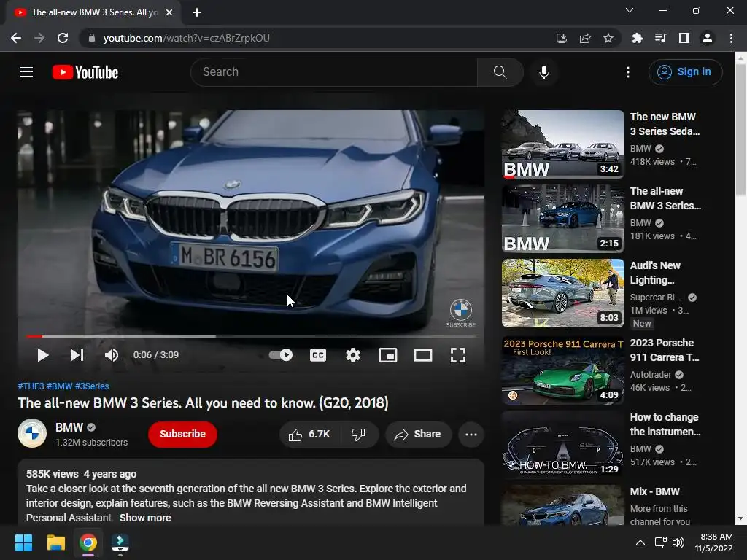747x560 pixels.
Task: Close the BMW 3 Series tab
Action: pyautogui.click(x=169, y=12)
